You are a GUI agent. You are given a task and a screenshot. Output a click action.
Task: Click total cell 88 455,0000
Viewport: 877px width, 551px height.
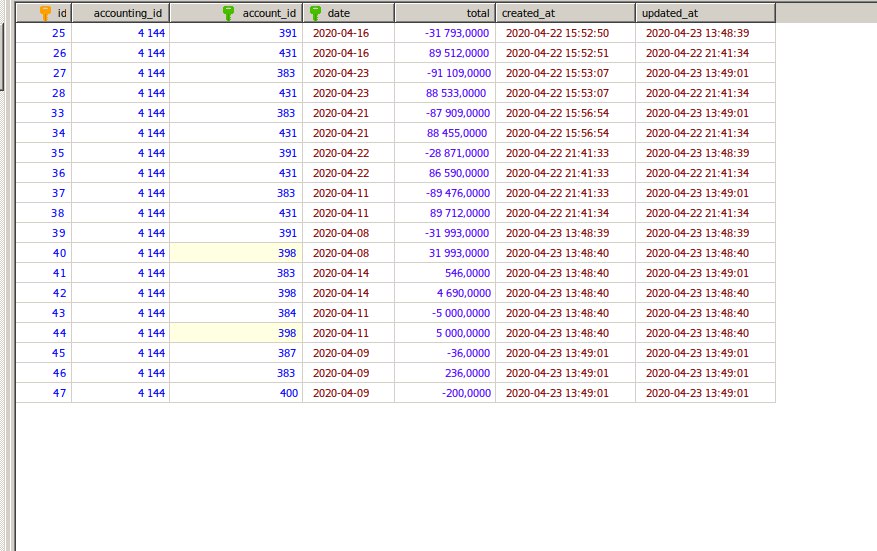[445, 133]
